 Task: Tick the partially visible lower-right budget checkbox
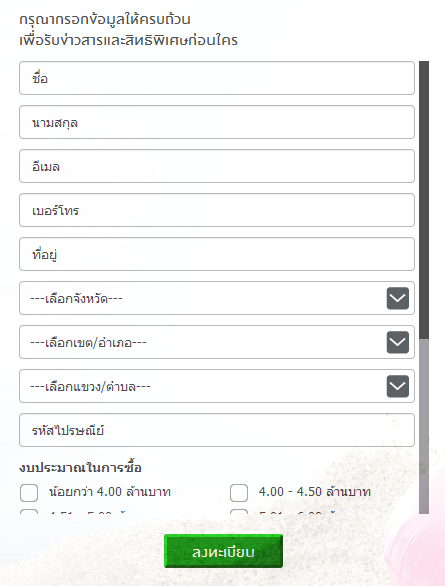point(239,511)
